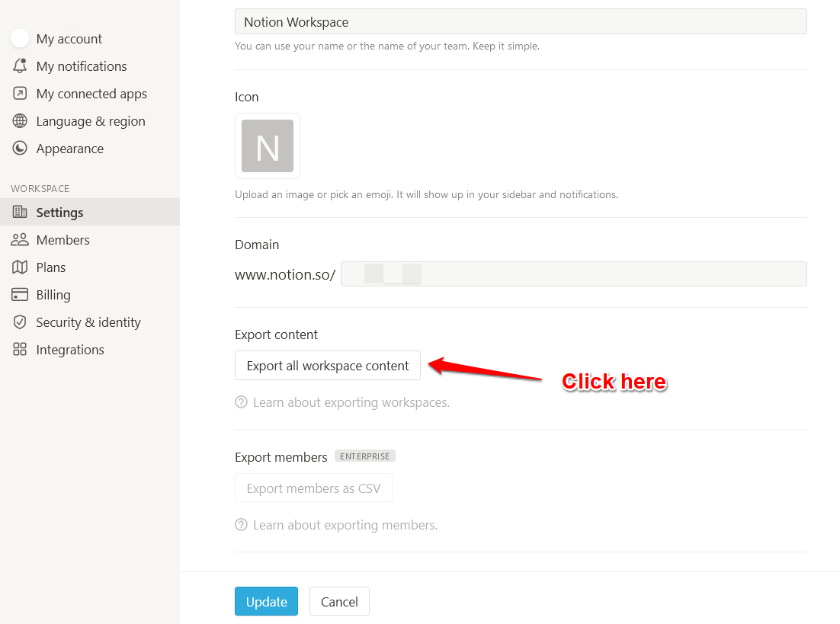This screenshot has height=624, width=840.
Task: Open Language & region settings
Action: coord(90,121)
